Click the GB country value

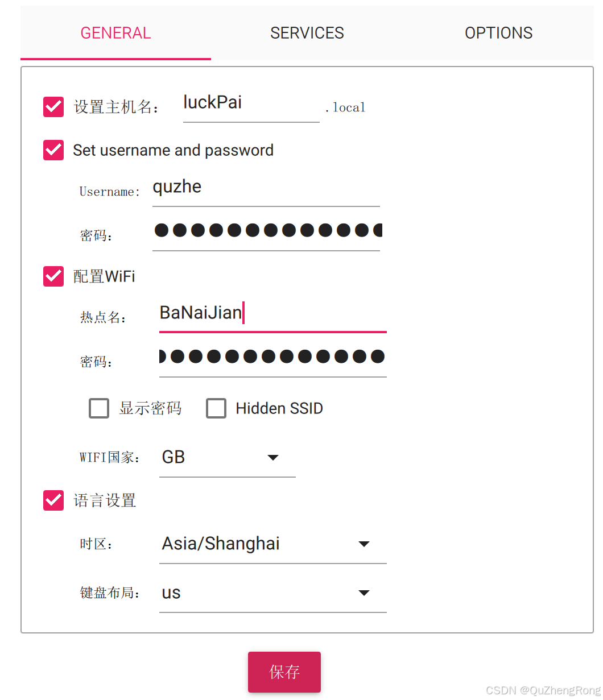[x=174, y=457]
